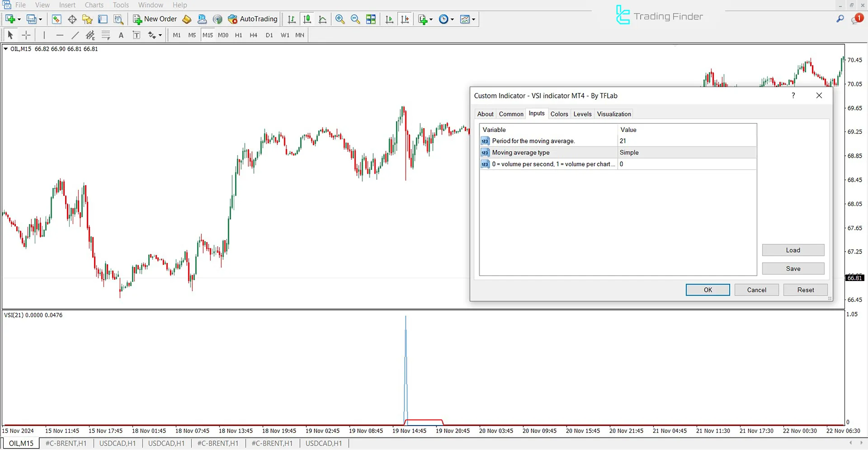Zoom out of the chart
This screenshot has width=868, height=450.
tap(355, 19)
